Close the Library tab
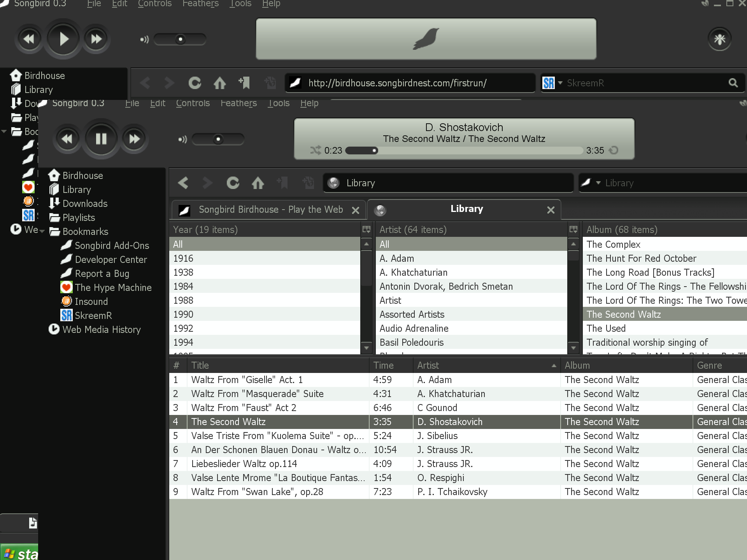The width and height of the screenshot is (747, 560). (x=551, y=210)
